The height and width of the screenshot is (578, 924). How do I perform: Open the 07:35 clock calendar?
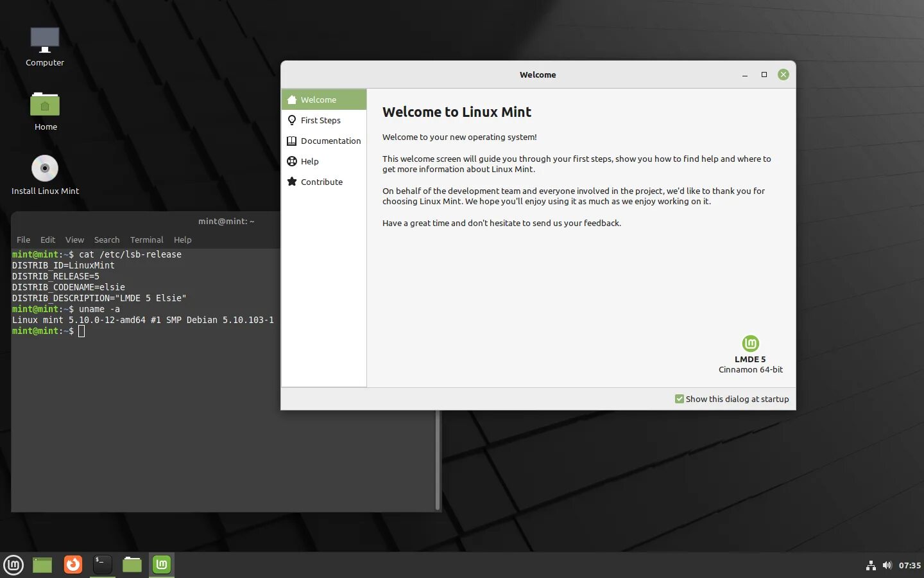tap(909, 566)
